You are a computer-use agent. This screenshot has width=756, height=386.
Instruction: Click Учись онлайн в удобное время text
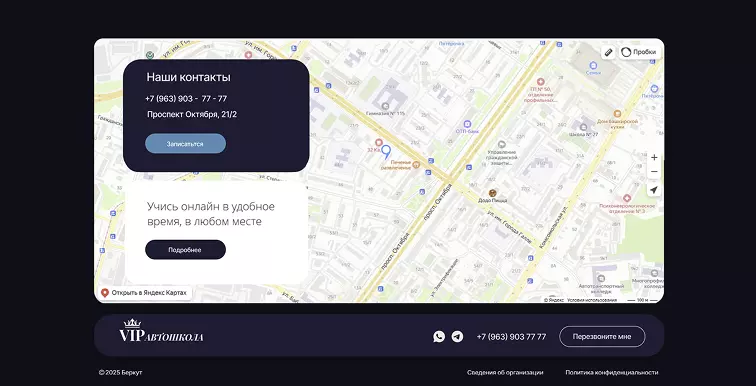click(211, 214)
